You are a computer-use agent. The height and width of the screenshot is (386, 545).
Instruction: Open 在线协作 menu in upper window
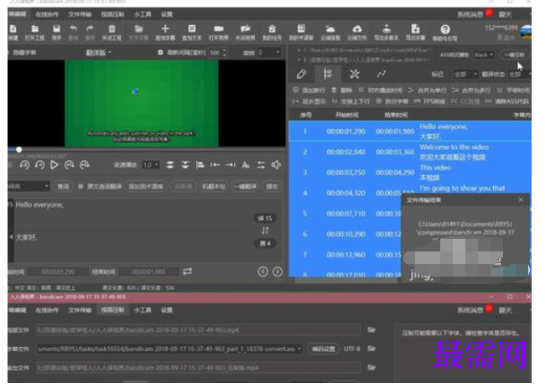coord(47,14)
